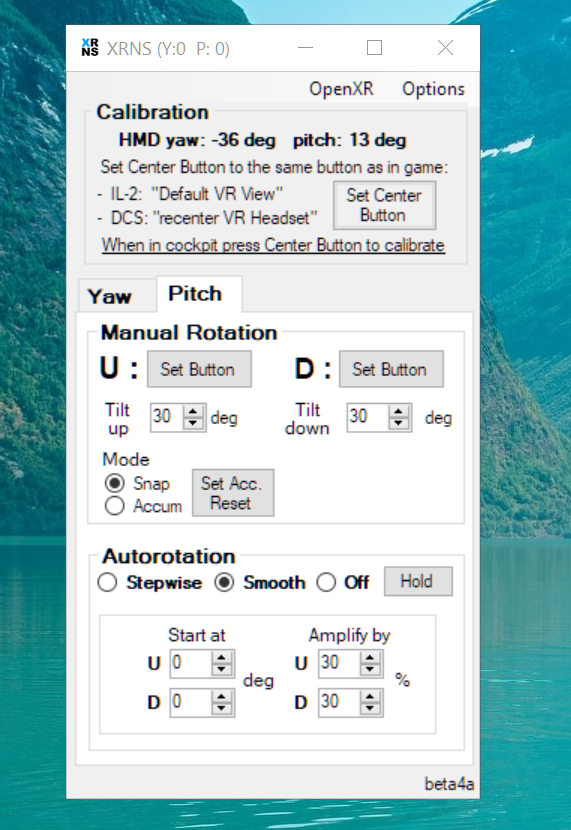Select the Accum mode radio button
The image size is (571, 830).
pos(115,506)
